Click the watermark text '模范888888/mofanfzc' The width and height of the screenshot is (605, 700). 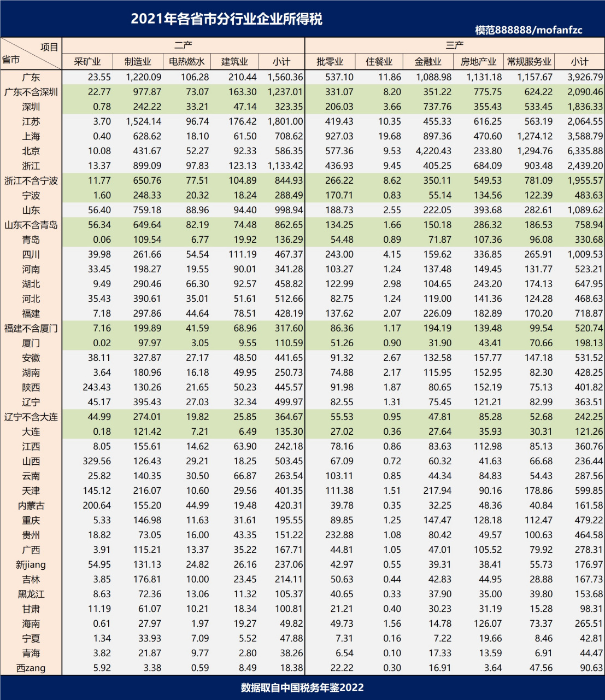(528, 30)
